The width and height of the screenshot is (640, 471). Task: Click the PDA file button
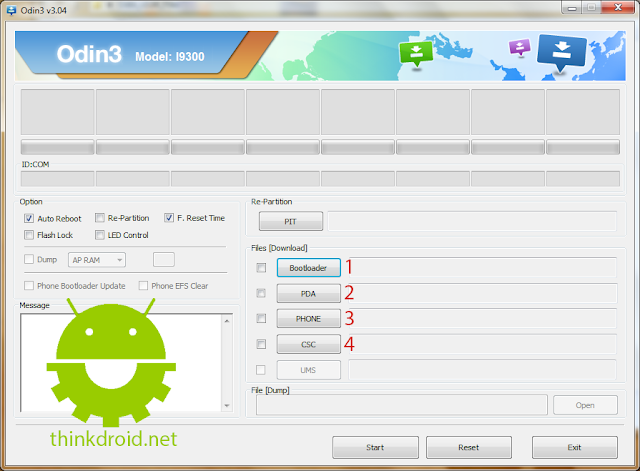click(x=309, y=293)
